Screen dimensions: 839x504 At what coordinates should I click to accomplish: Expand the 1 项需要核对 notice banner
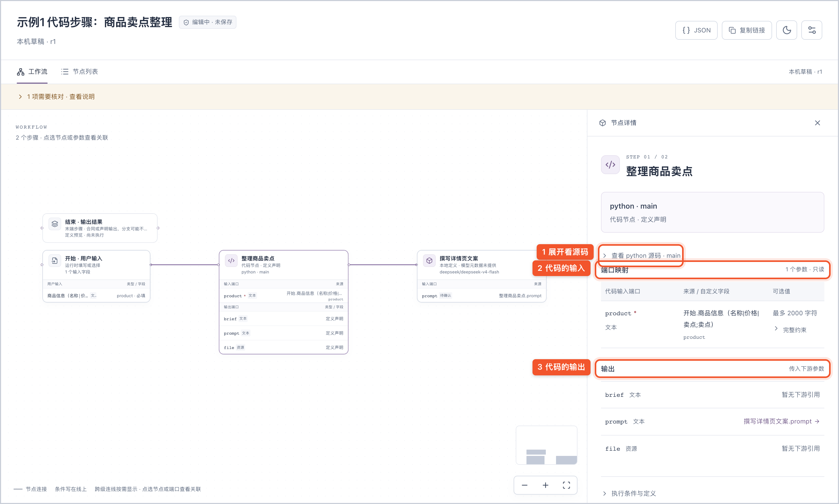coord(56,97)
